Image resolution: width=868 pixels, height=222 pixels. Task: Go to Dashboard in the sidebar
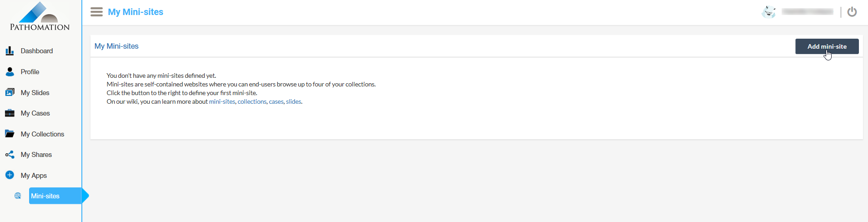click(36, 51)
